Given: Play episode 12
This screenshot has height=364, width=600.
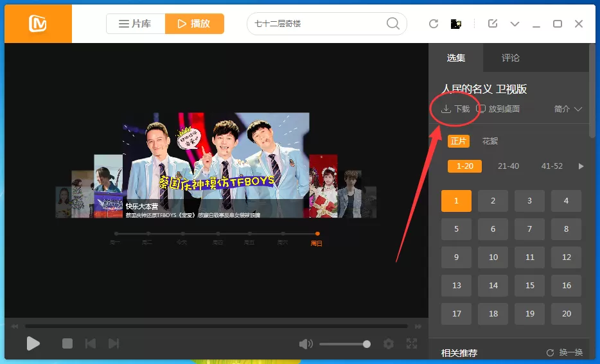Looking at the screenshot, I should click(567, 257).
